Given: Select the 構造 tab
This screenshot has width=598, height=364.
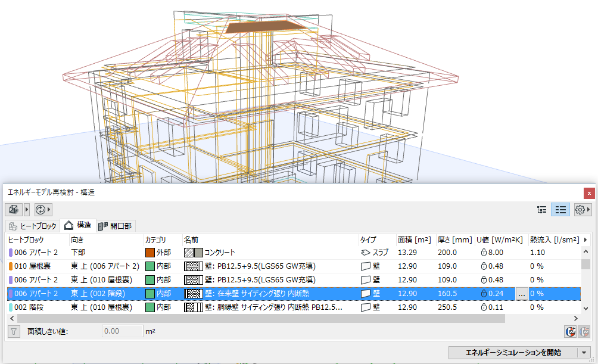Looking at the screenshot, I should click(78, 225).
